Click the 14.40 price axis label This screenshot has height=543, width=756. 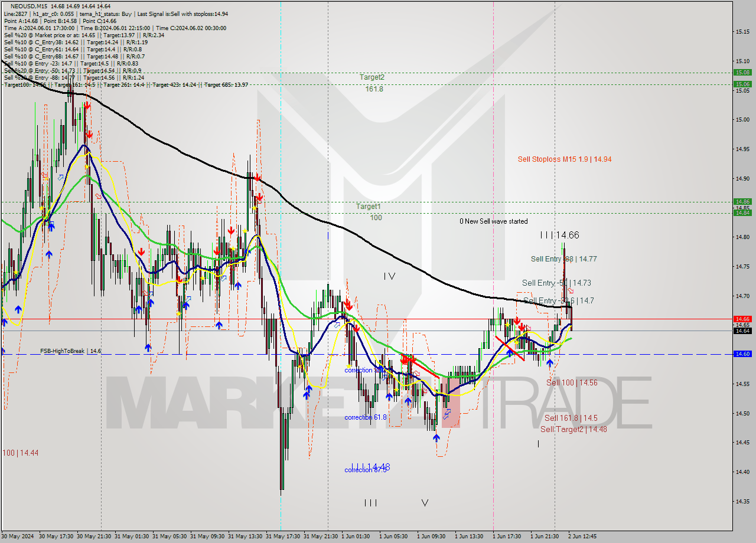tap(742, 472)
